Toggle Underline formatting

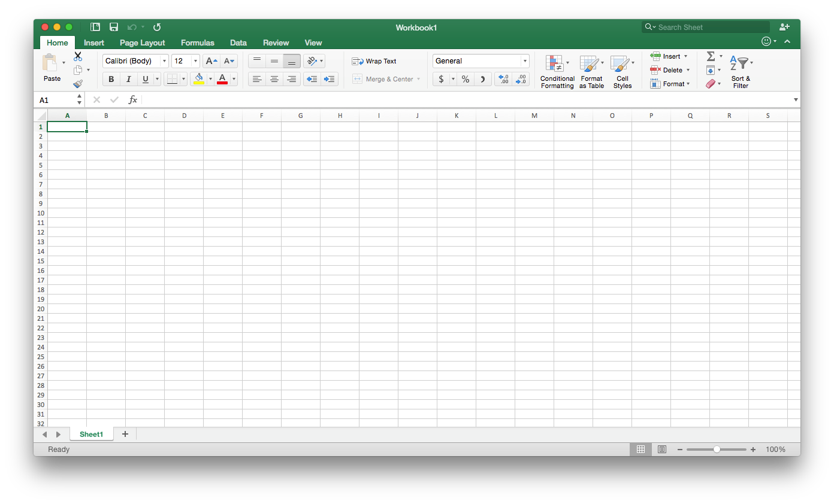(146, 79)
